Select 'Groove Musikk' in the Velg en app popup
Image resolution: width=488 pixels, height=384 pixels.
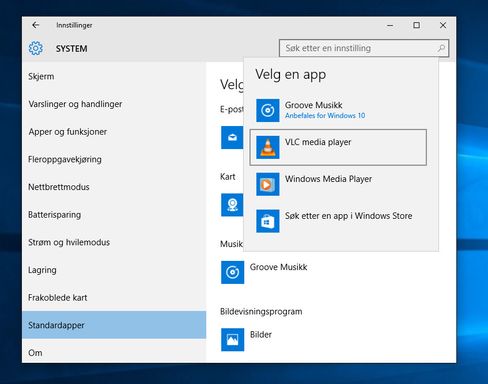338,110
